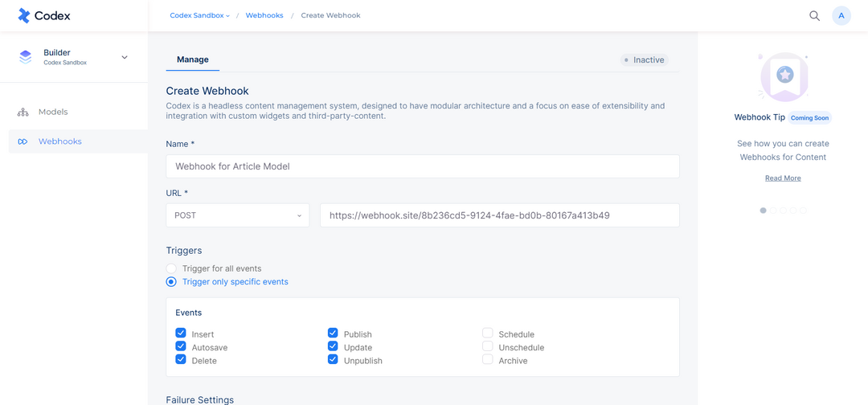Click the Models sidebar icon
The height and width of the screenshot is (405, 868).
[x=23, y=112]
